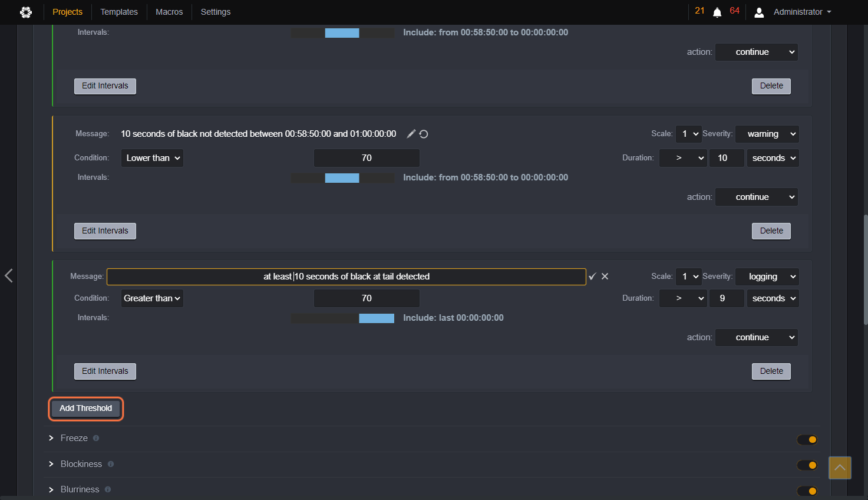
Task: Confirm the message edit with checkmark
Action: [x=592, y=277]
